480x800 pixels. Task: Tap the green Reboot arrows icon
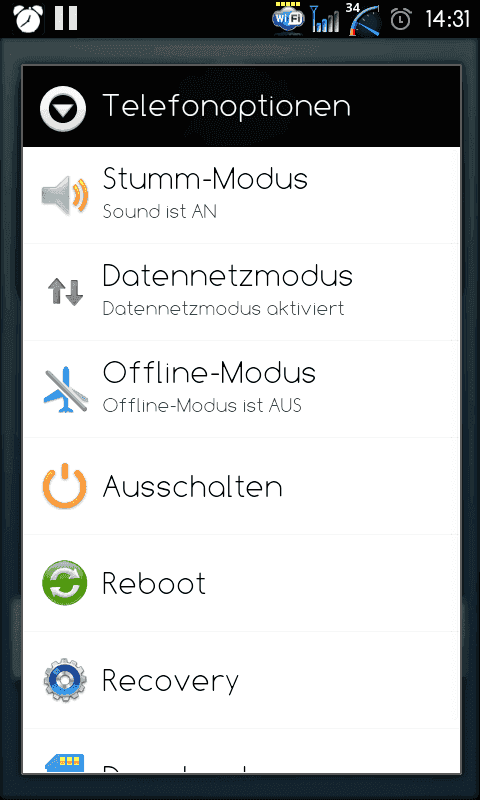point(64,583)
